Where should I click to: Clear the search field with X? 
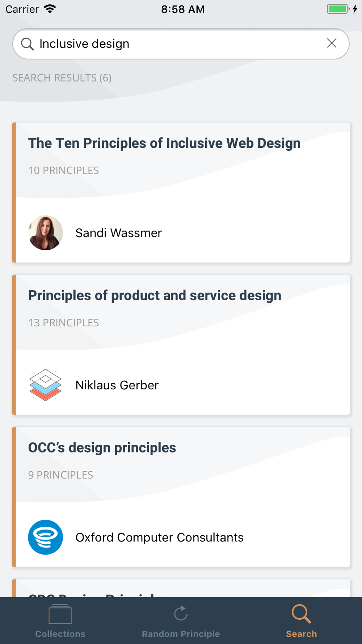[x=332, y=43]
